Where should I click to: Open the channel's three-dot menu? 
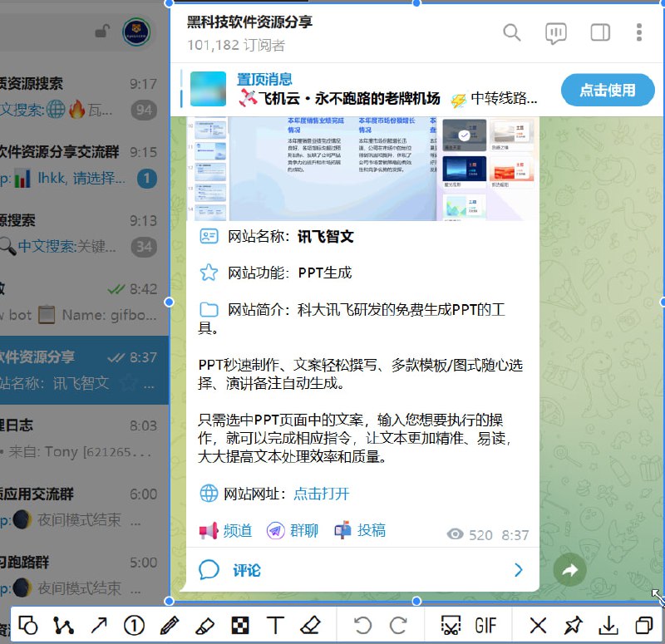click(x=638, y=33)
